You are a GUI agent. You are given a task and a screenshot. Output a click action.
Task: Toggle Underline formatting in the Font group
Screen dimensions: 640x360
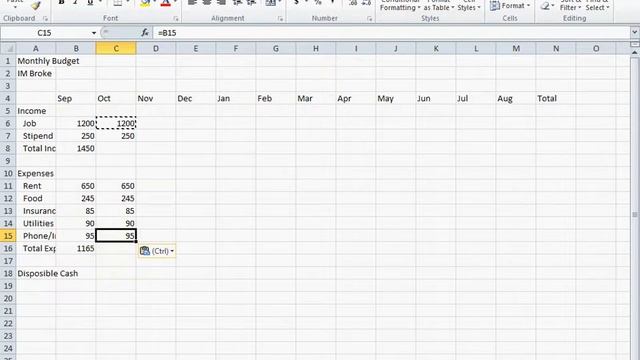90,3
